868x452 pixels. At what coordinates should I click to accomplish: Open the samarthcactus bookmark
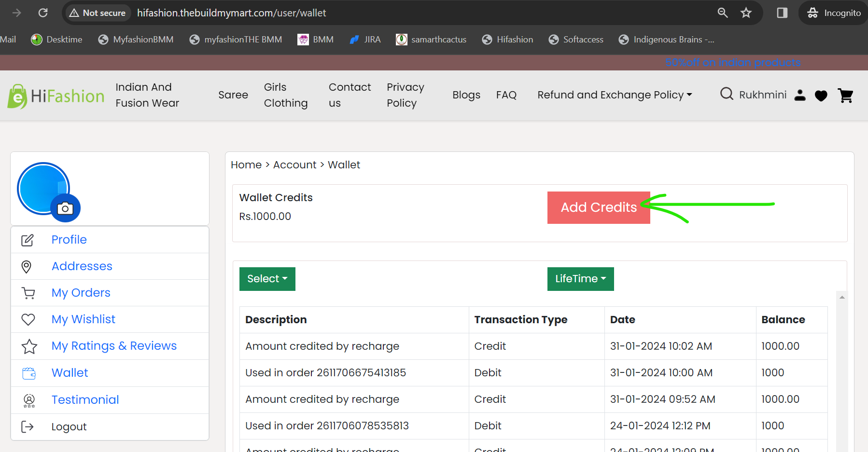click(x=431, y=40)
